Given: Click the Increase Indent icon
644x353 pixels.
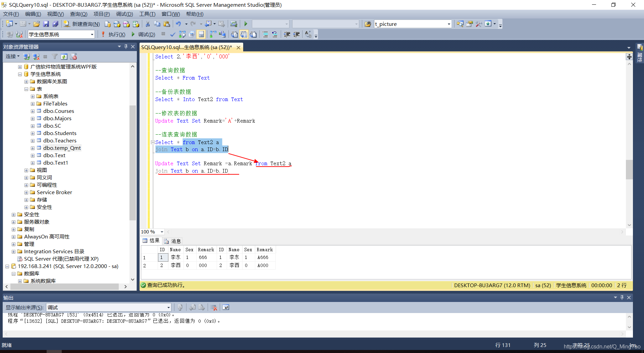Looking at the screenshot, I should [296, 34].
